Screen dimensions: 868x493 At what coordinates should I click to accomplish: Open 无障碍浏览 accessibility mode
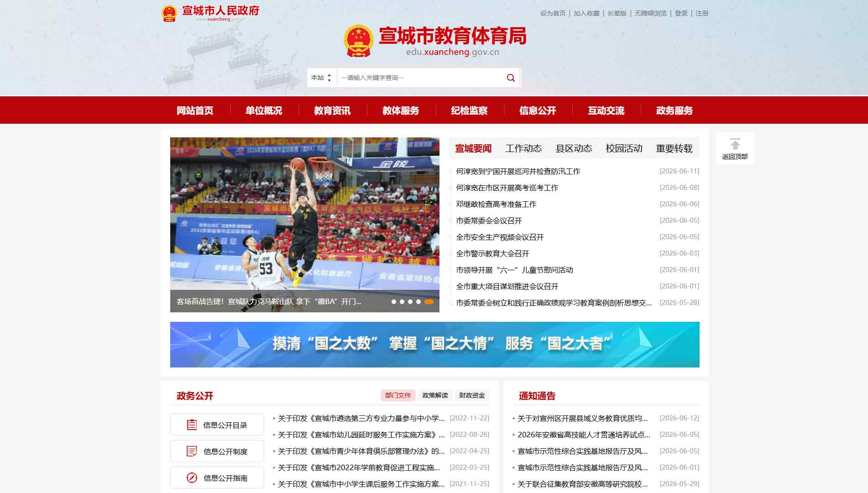pos(650,13)
